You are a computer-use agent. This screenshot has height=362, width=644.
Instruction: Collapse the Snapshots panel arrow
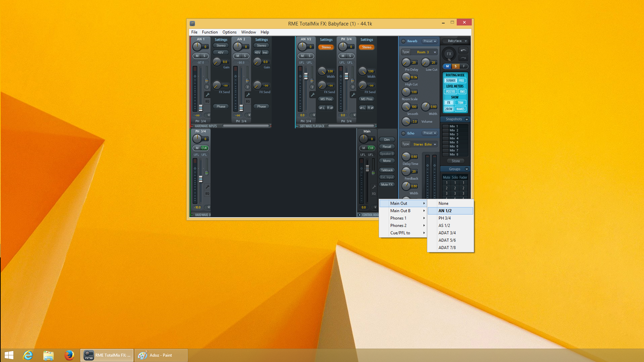[466, 119]
